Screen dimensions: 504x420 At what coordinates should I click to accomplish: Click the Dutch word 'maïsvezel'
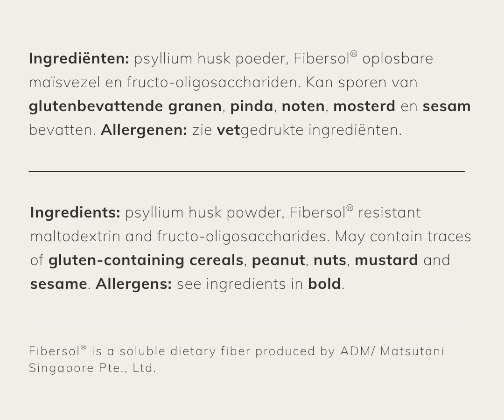pos(61,83)
